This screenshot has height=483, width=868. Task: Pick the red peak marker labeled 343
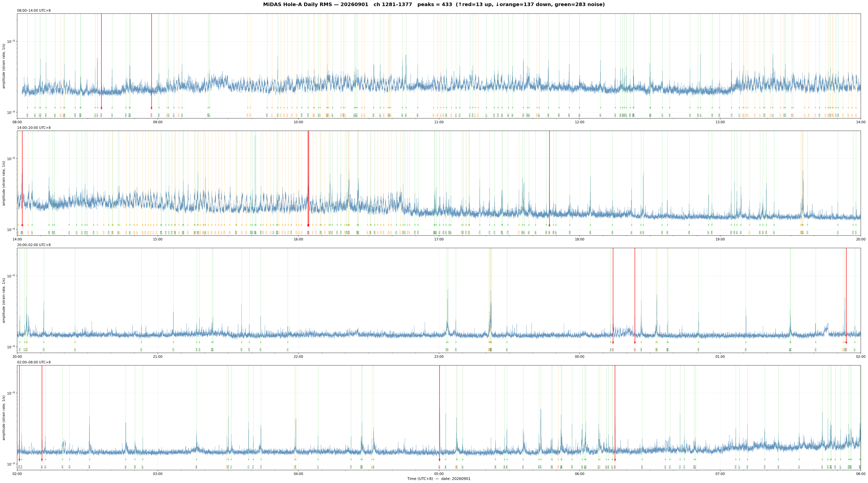(635, 342)
